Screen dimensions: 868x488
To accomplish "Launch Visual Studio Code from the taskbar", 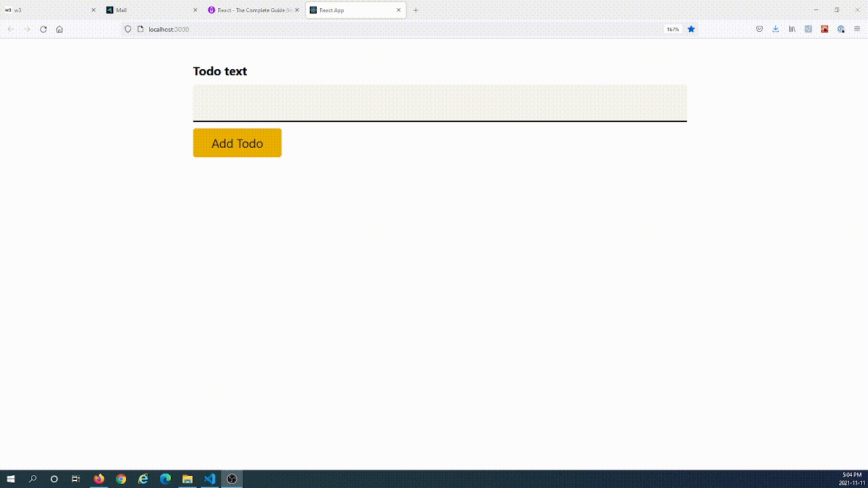I will click(x=210, y=479).
